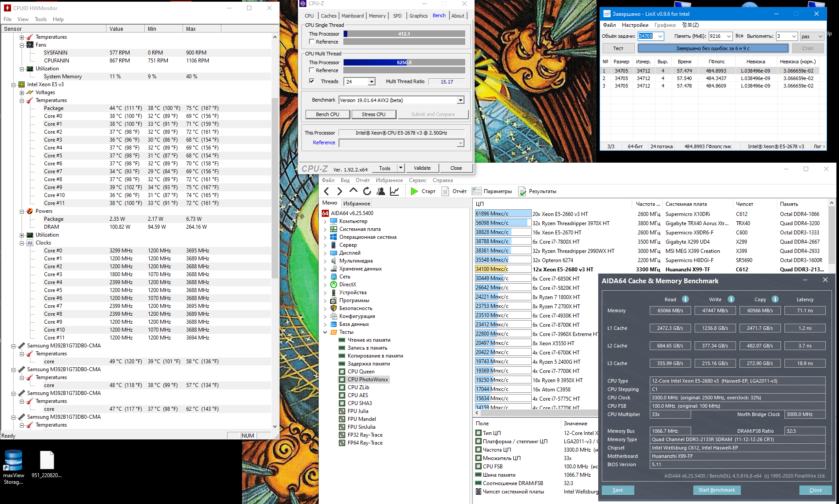
Task: Click the AIDA64 v6.25.5400 root icon
Action: click(325, 213)
